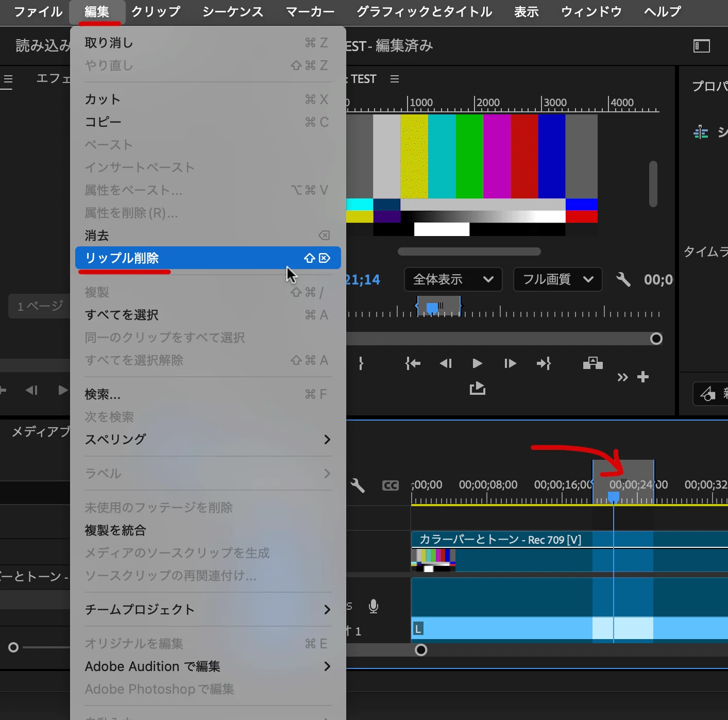Select カット menu item
The width and height of the screenshot is (728, 720).
coord(208,99)
